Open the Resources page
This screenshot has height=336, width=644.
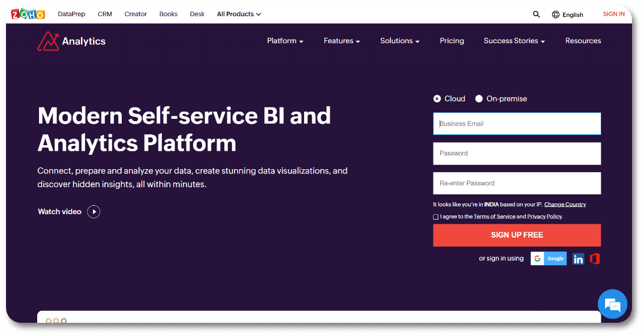click(x=583, y=41)
